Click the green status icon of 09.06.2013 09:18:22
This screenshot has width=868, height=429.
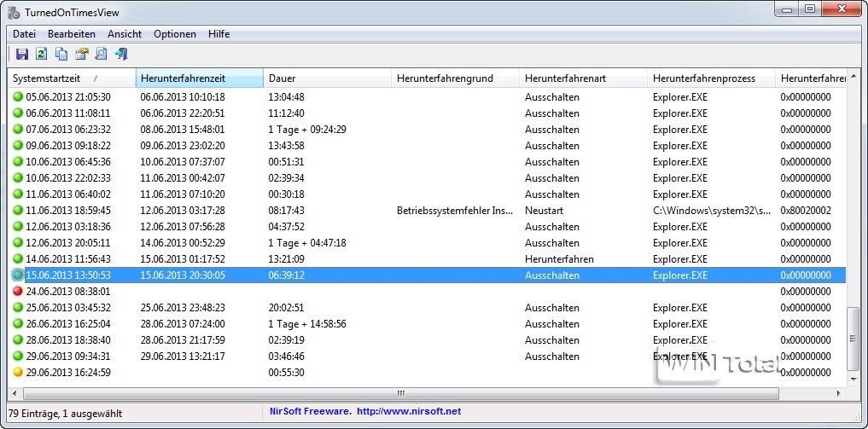pyautogui.click(x=18, y=146)
